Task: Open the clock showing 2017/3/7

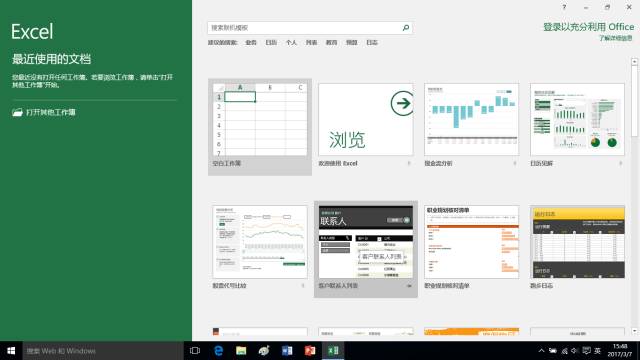Action: point(620,351)
